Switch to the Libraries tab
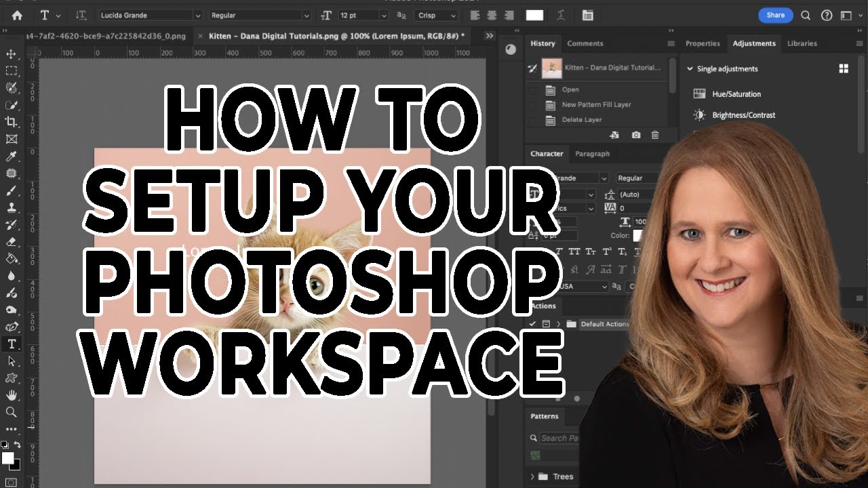Screen dimensions: 868x488 [802, 43]
